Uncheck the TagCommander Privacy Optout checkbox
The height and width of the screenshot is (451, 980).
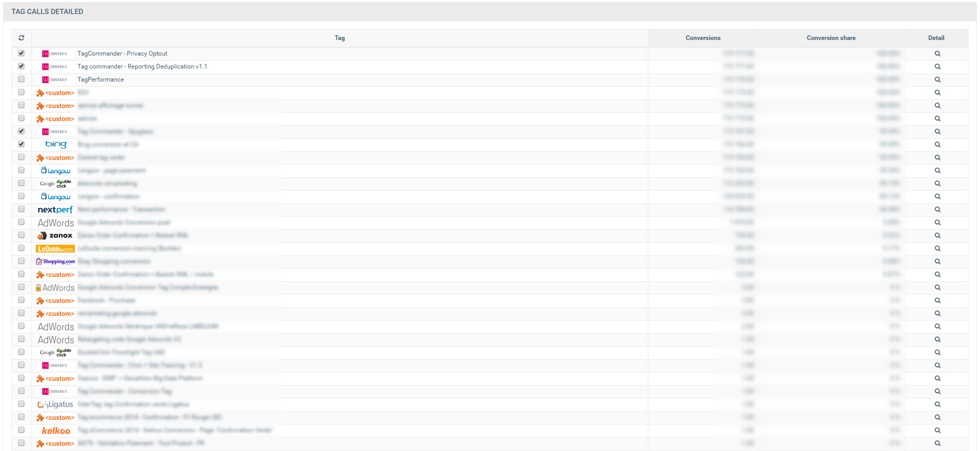click(x=21, y=53)
